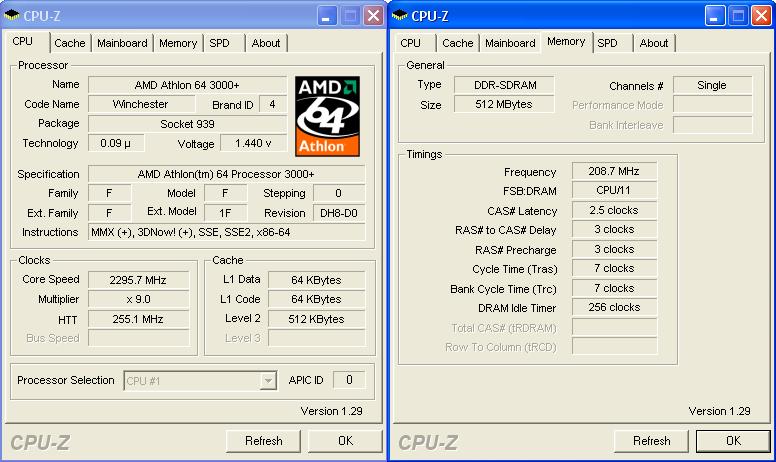
Task: Open Cache tab in right window
Action: click(x=458, y=43)
